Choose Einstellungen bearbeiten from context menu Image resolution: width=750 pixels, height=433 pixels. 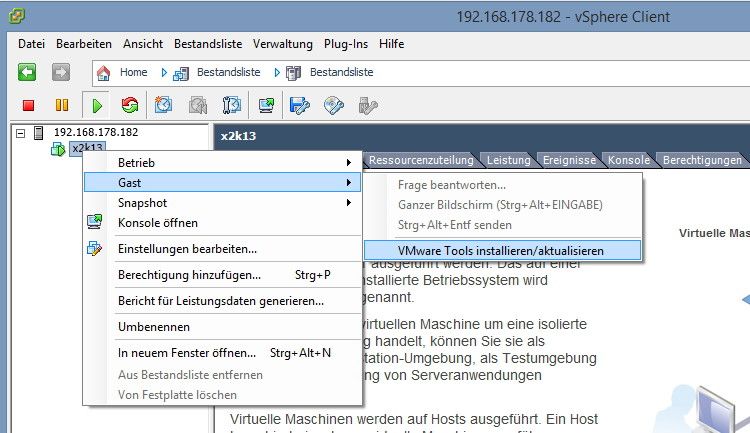tap(222, 249)
